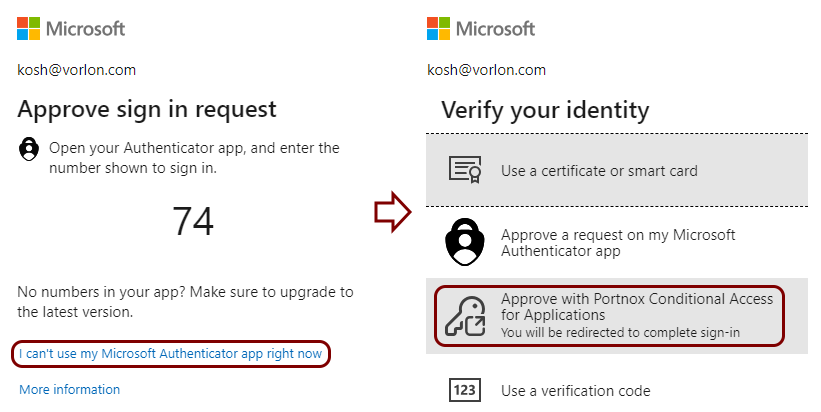The width and height of the screenshot is (821, 412).
Task: Click kosh@vorlon.com on the left panel
Action: pyautogui.click(x=76, y=70)
